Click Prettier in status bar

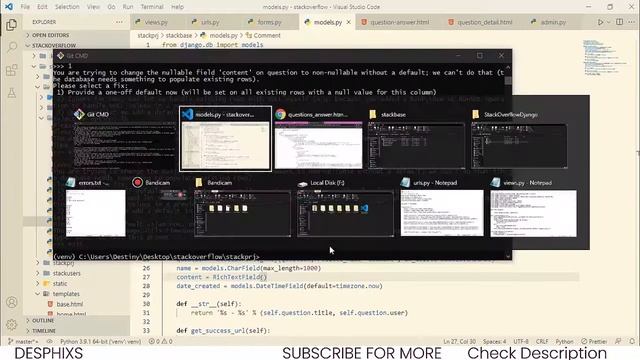click(594, 341)
